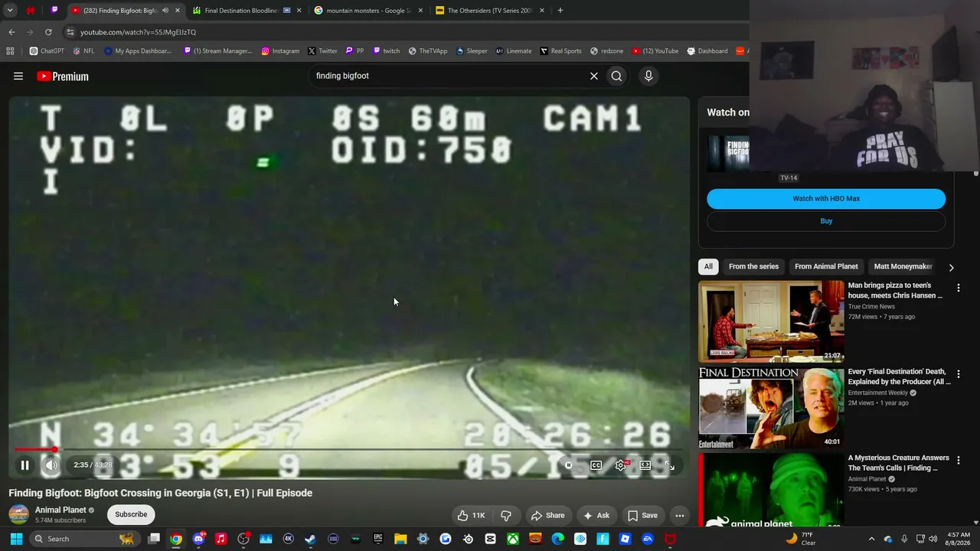
Task: Open Epic Games Launcher from the taskbar
Action: (378, 539)
